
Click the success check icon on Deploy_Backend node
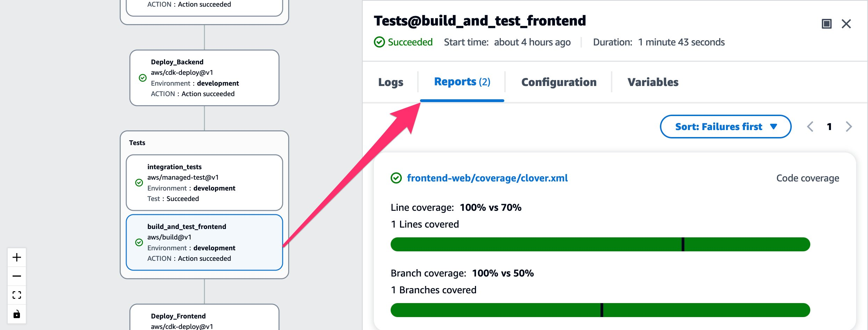coord(142,78)
